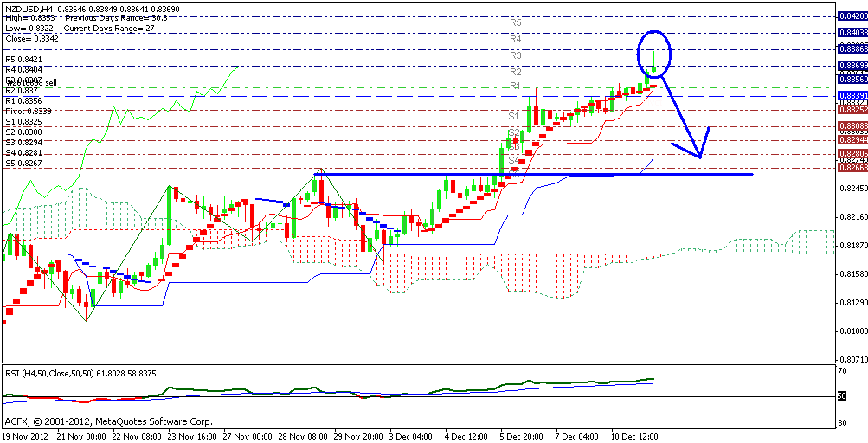
Task: Click the 0.83252 red price tag
Action: 852,110
